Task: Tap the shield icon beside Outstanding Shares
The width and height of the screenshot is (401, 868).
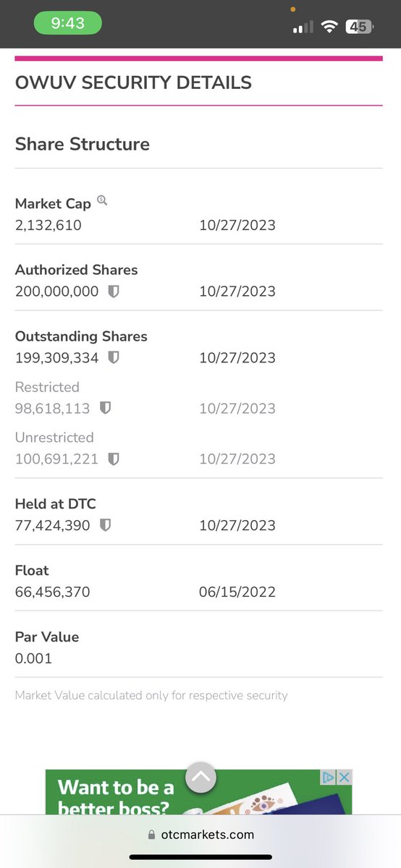Action: (114, 358)
